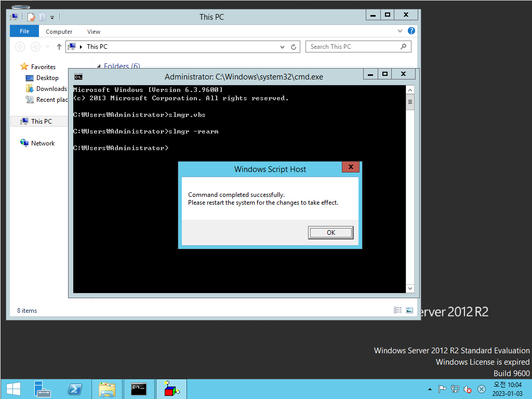532x399 pixels.
Task: Click Windows Script Host taskbar icon
Action: (171, 389)
